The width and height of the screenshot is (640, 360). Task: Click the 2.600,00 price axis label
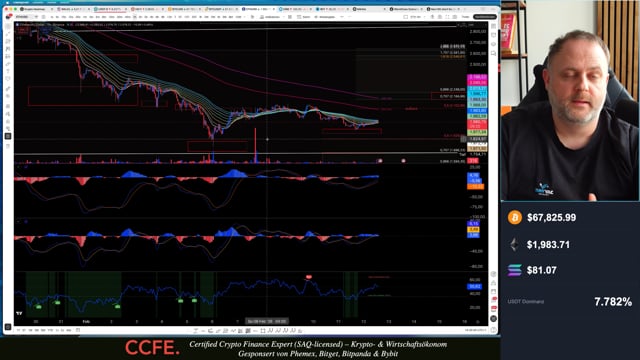(x=478, y=53)
